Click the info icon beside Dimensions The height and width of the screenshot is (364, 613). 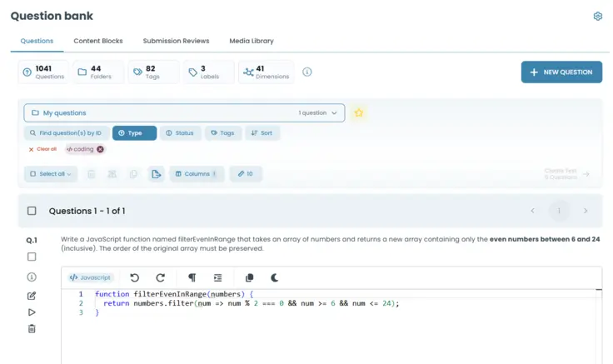click(306, 72)
